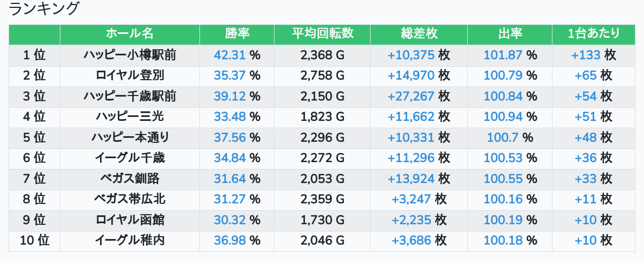Click the ホール名 column header
This screenshot has width=644, height=261.
click(x=129, y=34)
